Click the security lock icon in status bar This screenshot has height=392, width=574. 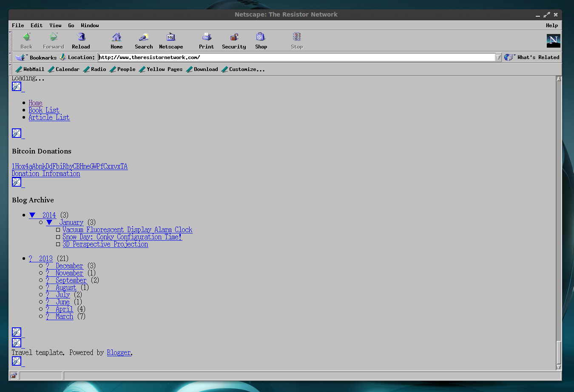click(14, 376)
